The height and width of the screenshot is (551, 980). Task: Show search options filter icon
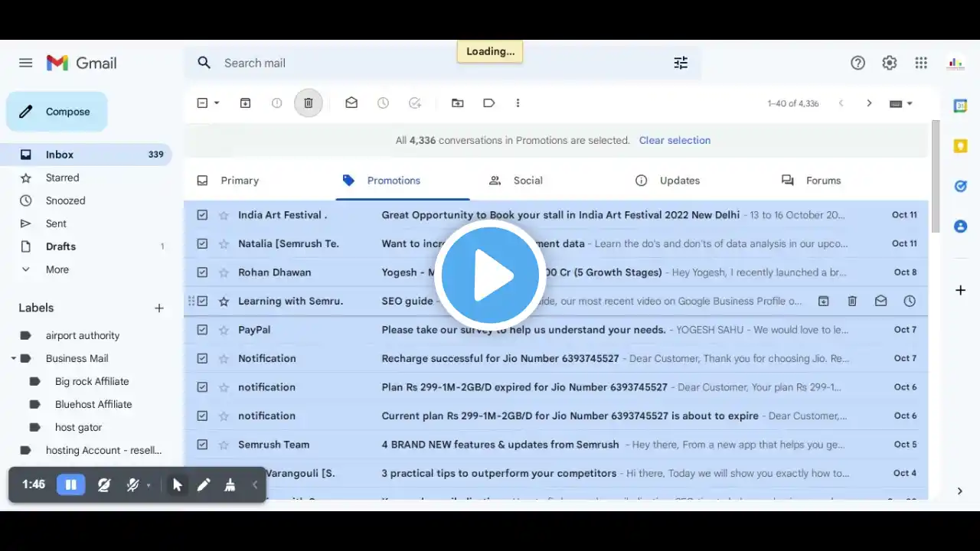pos(681,63)
